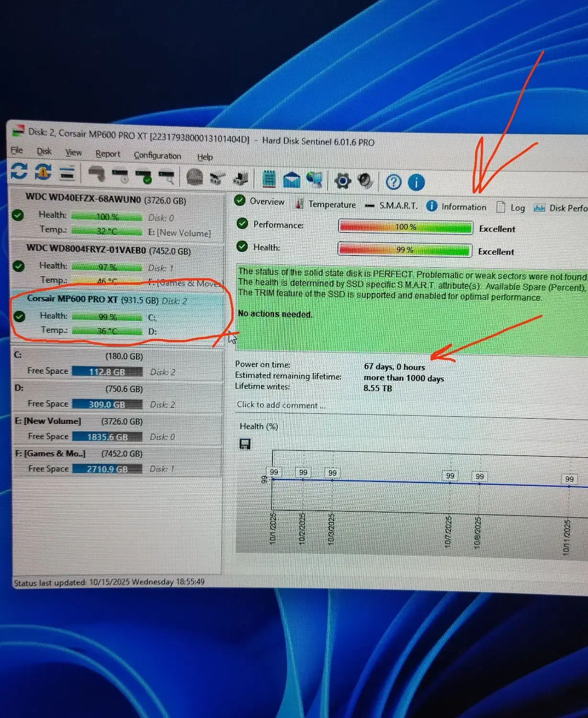The height and width of the screenshot is (718, 588).
Task: Click the speaker sound toolbar icon
Action: [x=365, y=181]
